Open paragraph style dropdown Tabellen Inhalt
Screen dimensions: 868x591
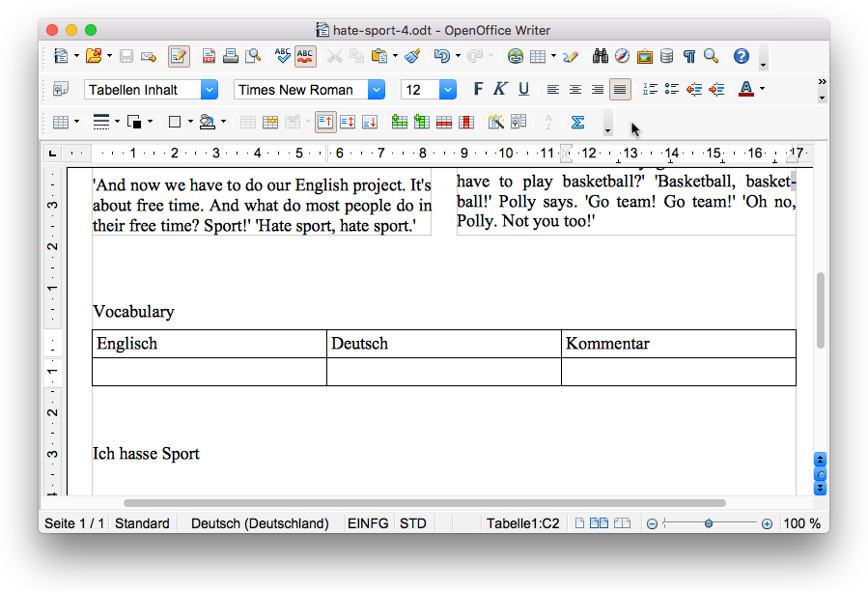(210, 90)
